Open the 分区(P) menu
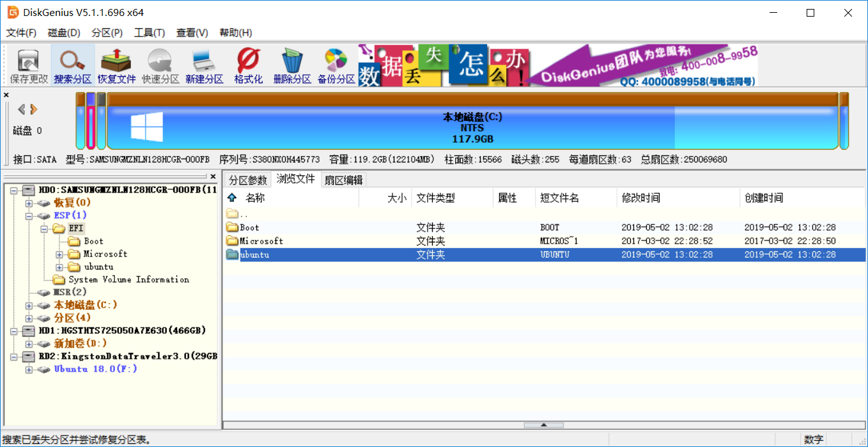The width and height of the screenshot is (868, 447). pyautogui.click(x=107, y=33)
